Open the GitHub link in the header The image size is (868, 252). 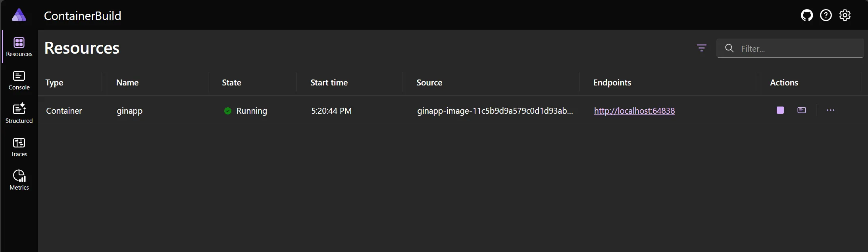(x=806, y=15)
